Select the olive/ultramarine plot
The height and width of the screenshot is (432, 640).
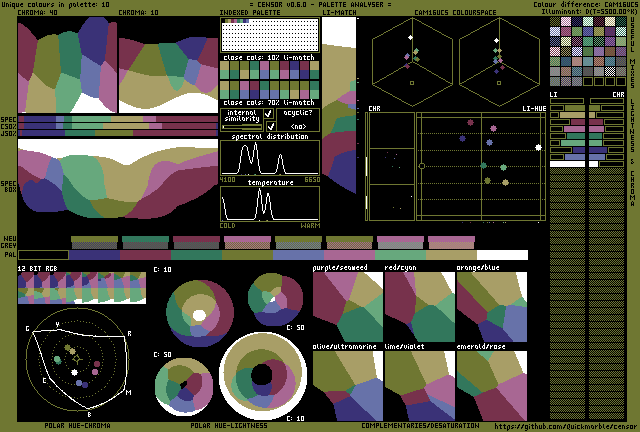(348, 385)
